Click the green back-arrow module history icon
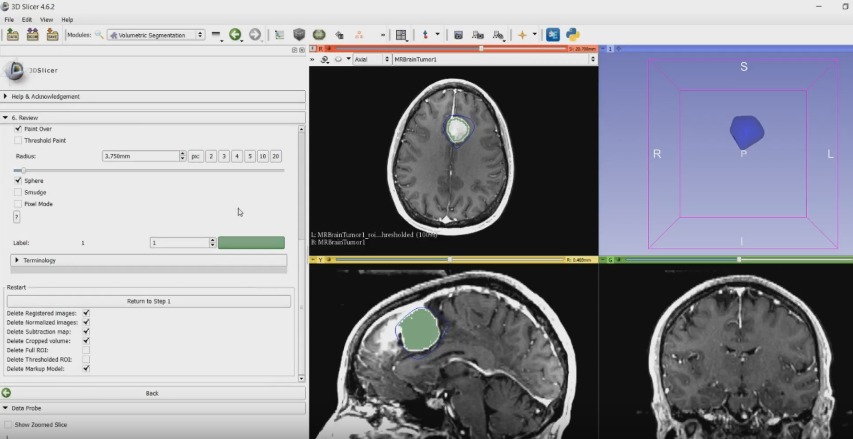 pyautogui.click(x=235, y=35)
